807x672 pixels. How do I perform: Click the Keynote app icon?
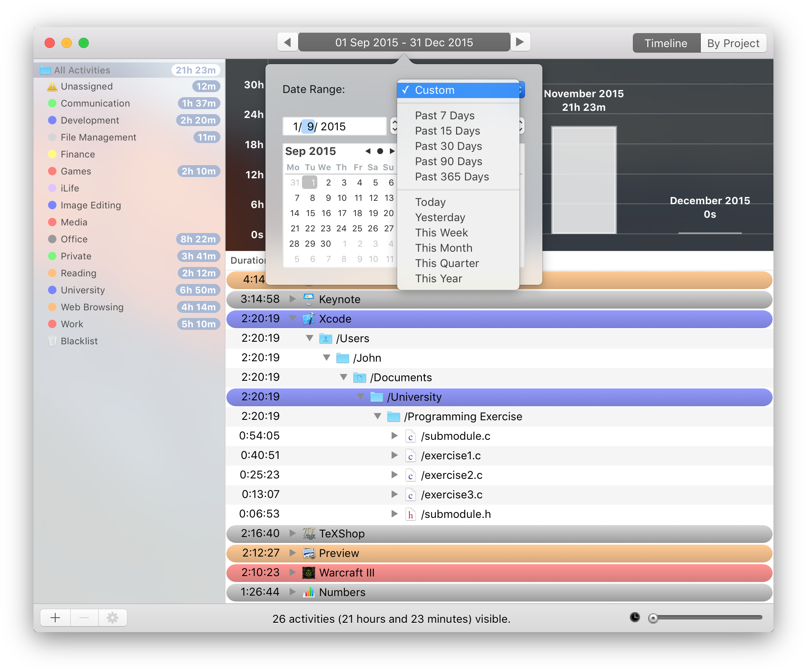[x=309, y=299]
